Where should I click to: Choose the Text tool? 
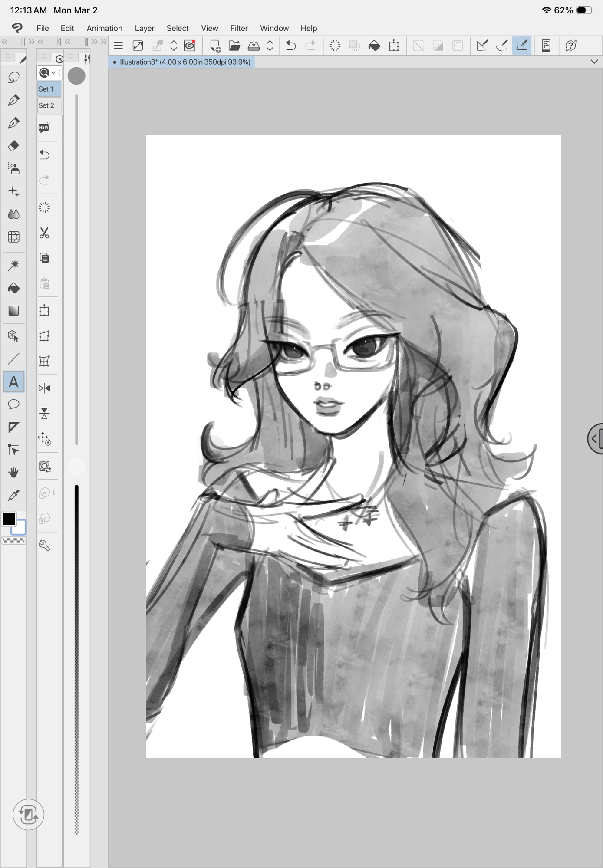(x=13, y=382)
